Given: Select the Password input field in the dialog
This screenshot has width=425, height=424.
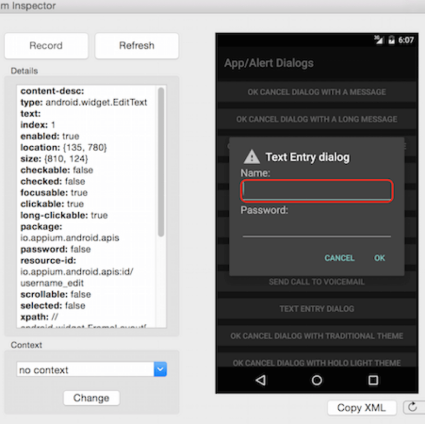Looking at the screenshot, I should pos(317,227).
